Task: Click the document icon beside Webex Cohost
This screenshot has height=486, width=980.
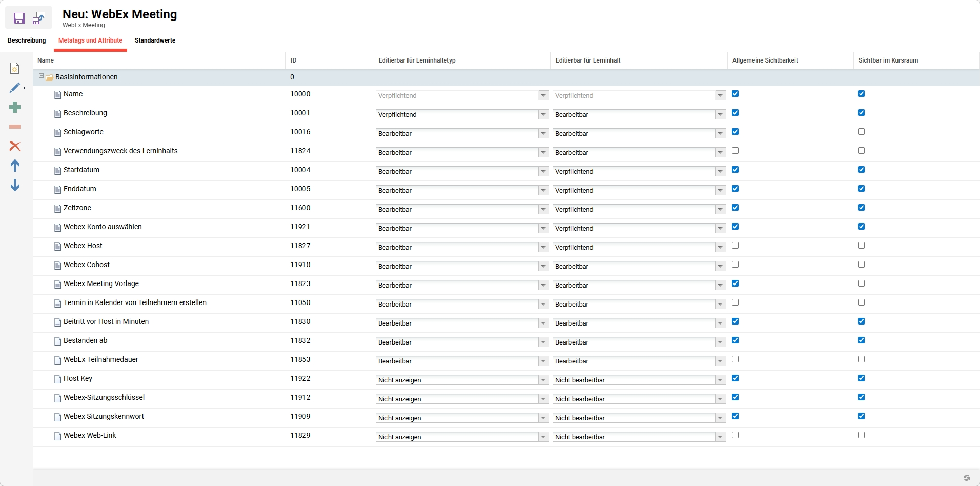Action: pos(58,265)
